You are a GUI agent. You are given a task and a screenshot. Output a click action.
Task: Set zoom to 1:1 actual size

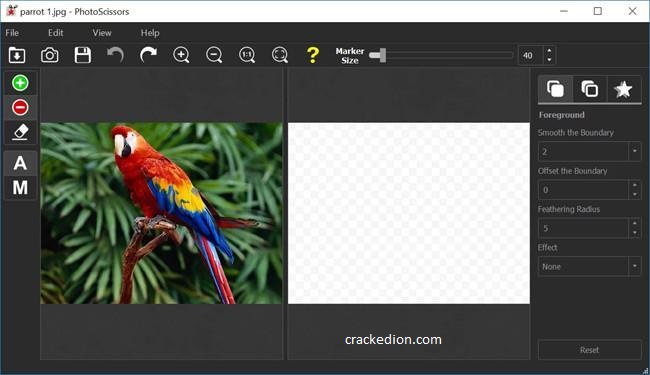(x=247, y=55)
